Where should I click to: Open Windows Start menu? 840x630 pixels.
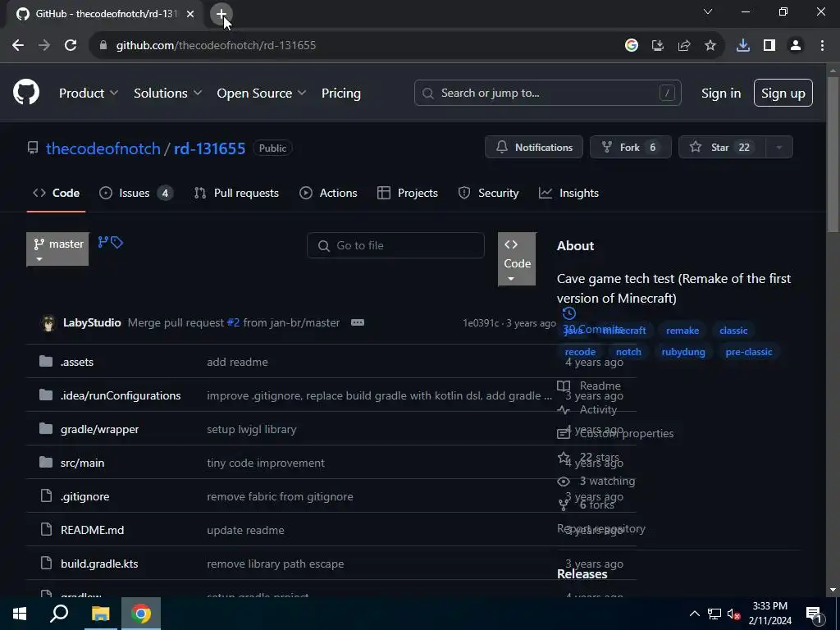[20, 614]
